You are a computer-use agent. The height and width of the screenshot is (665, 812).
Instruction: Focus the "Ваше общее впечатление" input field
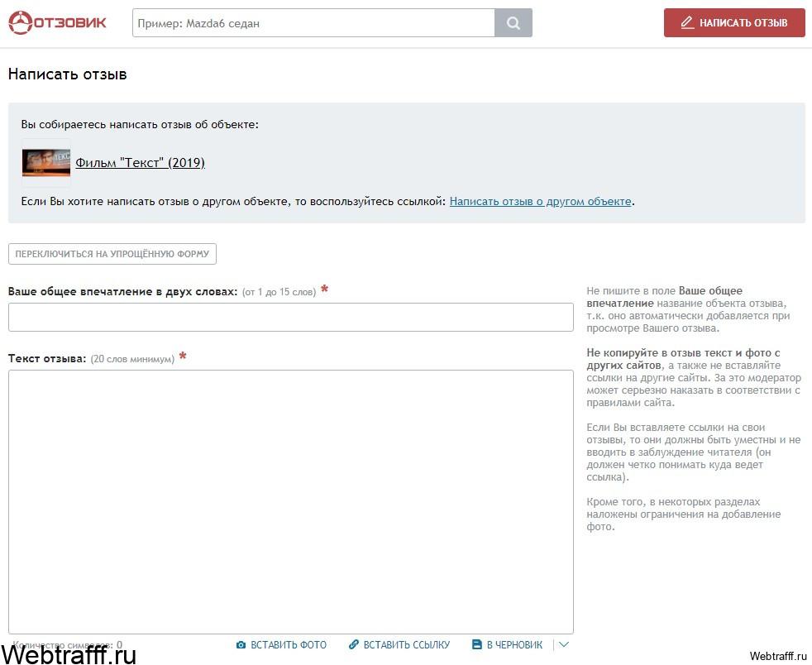click(x=291, y=317)
